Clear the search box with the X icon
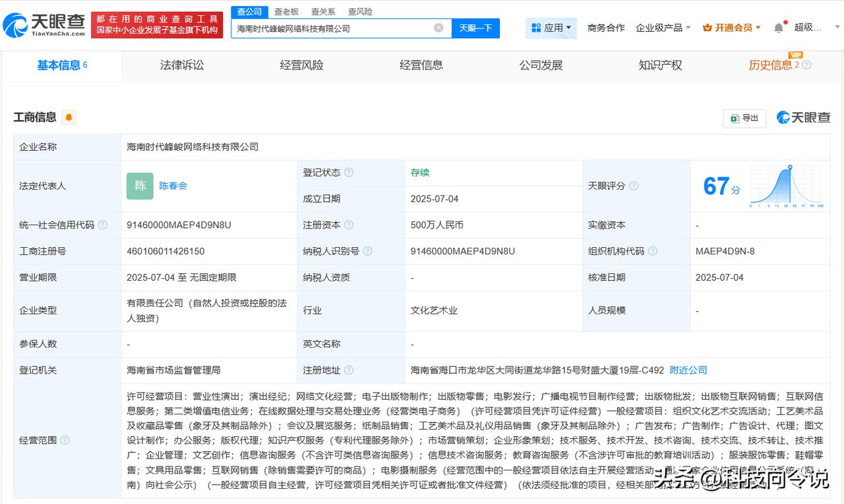Screen dimensions: 844x504 (x=438, y=28)
